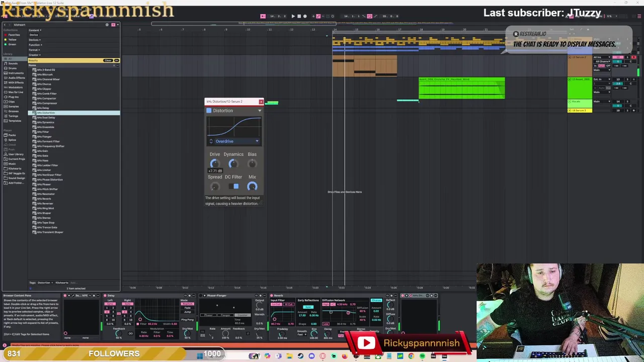Expand the Format filter in browser

[x=35, y=50]
